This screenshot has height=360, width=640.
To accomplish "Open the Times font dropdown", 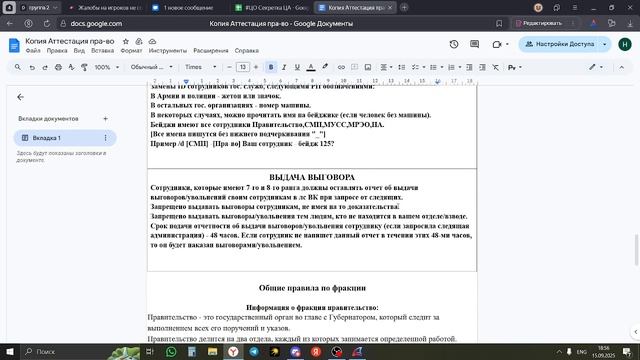I will coord(200,67).
